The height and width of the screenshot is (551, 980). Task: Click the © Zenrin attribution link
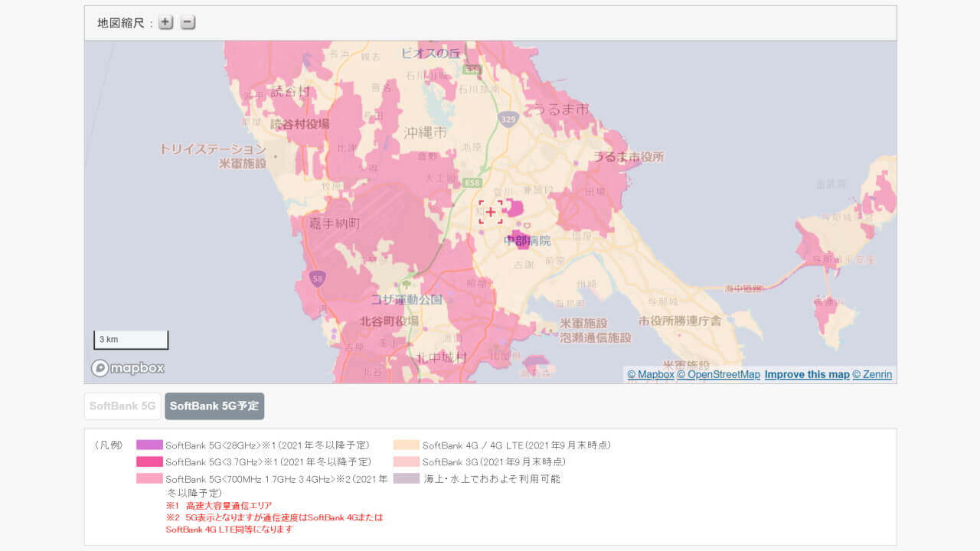[x=872, y=374]
